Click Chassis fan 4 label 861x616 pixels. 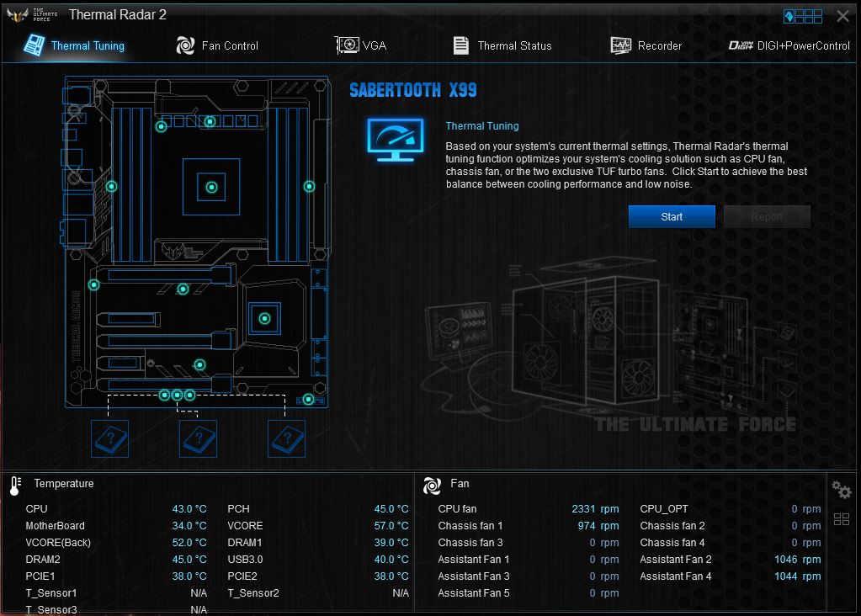click(672, 543)
